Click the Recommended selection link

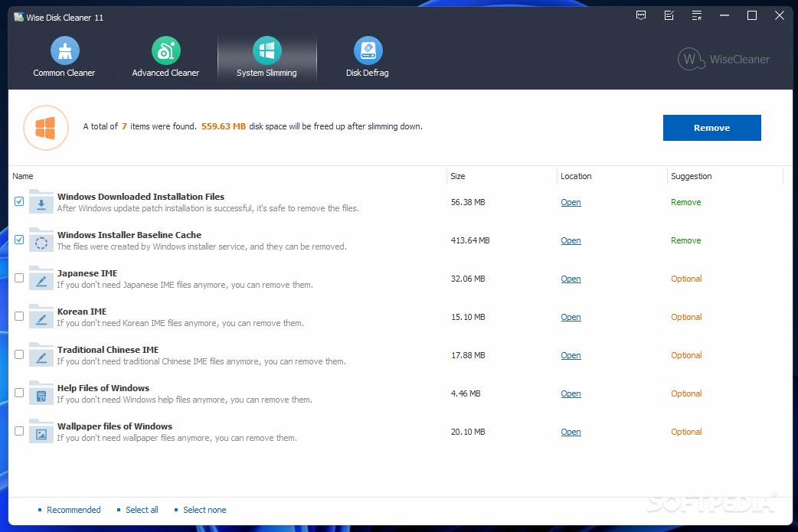tap(74, 510)
